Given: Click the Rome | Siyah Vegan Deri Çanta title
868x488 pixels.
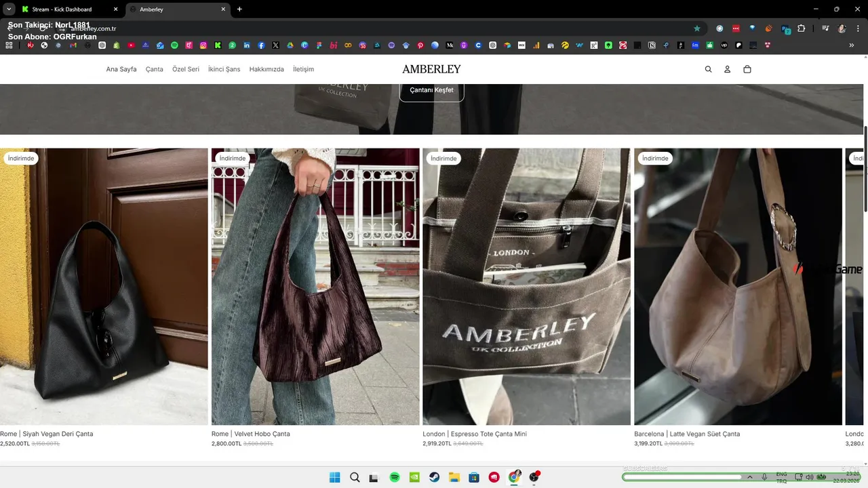Looking at the screenshot, I should coord(47,434).
